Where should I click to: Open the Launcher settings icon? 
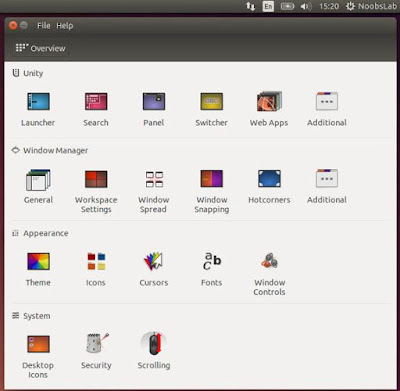coord(38,102)
